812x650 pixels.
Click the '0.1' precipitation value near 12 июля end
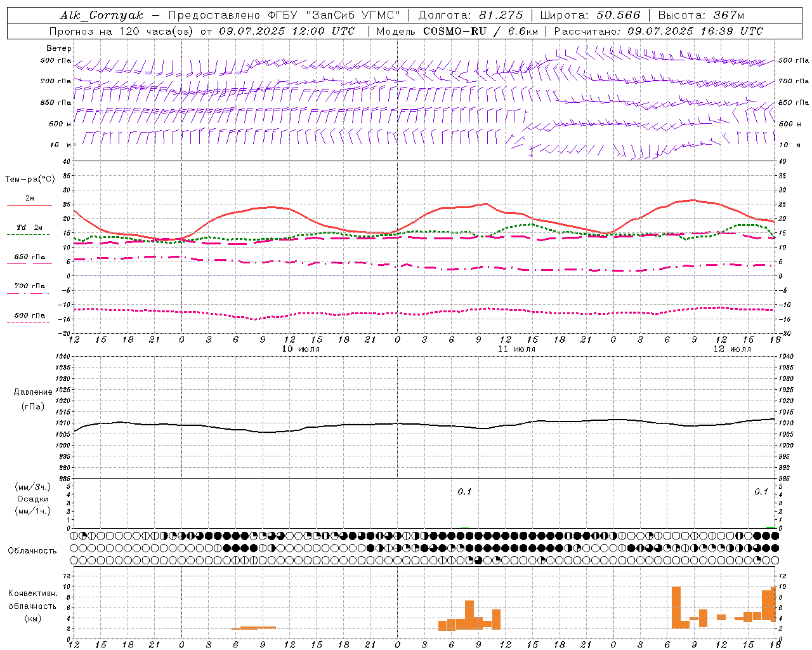pyautogui.click(x=761, y=492)
